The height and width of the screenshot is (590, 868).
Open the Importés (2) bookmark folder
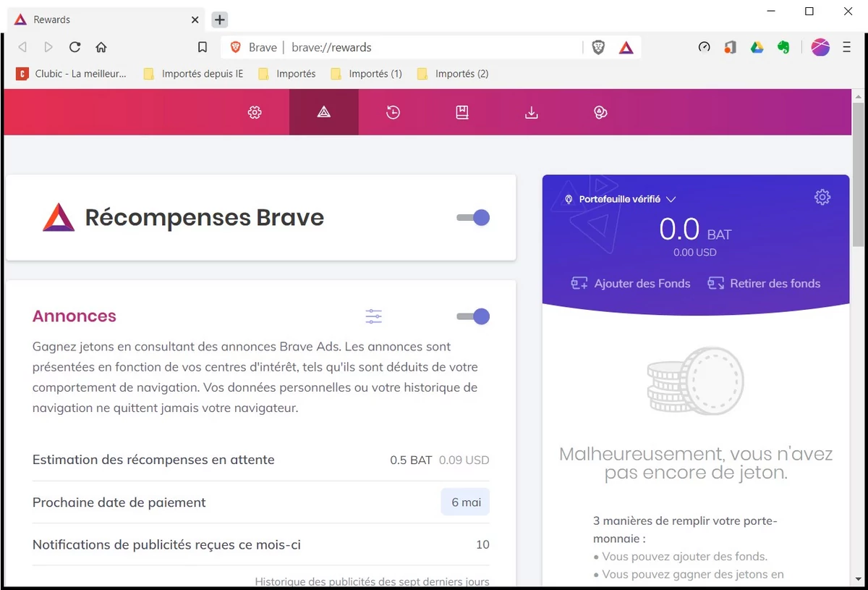(x=453, y=73)
